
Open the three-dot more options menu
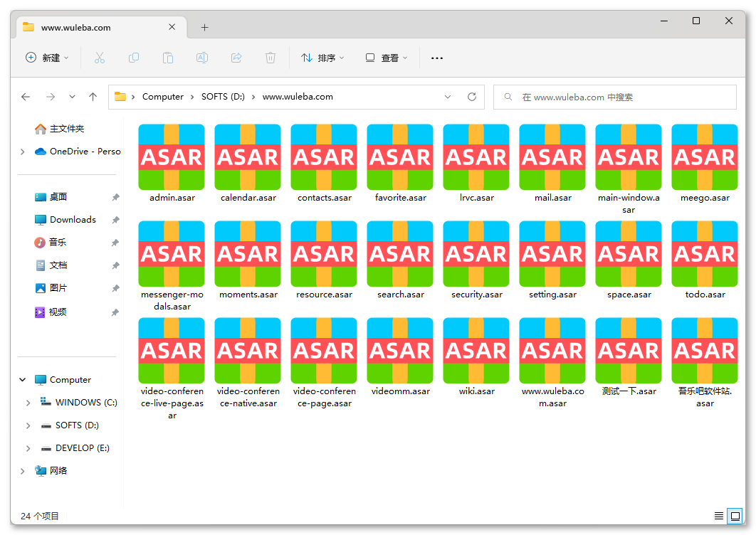[x=437, y=58]
